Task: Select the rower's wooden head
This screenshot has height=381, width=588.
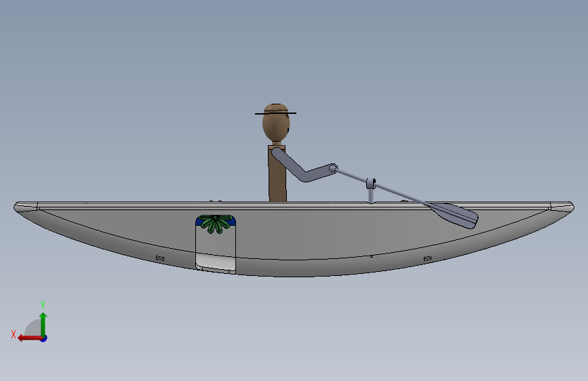Action: pos(276,124)
